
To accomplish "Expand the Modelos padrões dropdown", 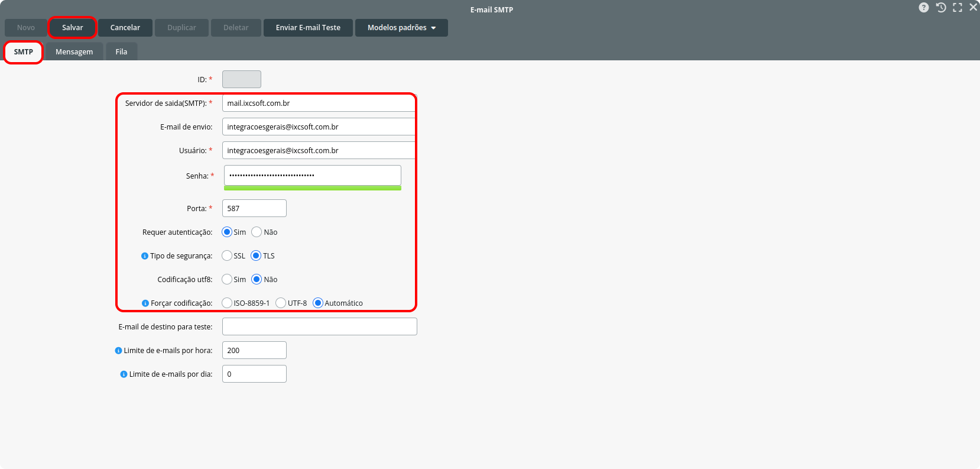I will [401, 28].
